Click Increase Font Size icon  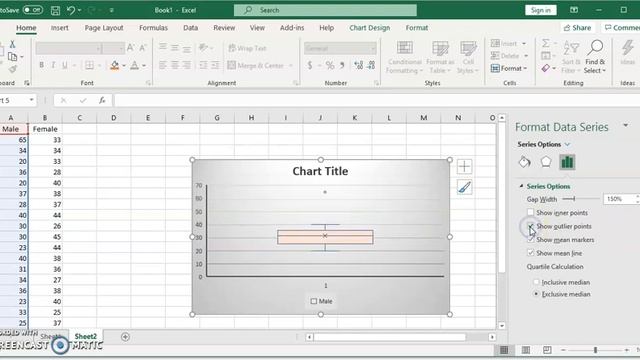click(131, 48)
